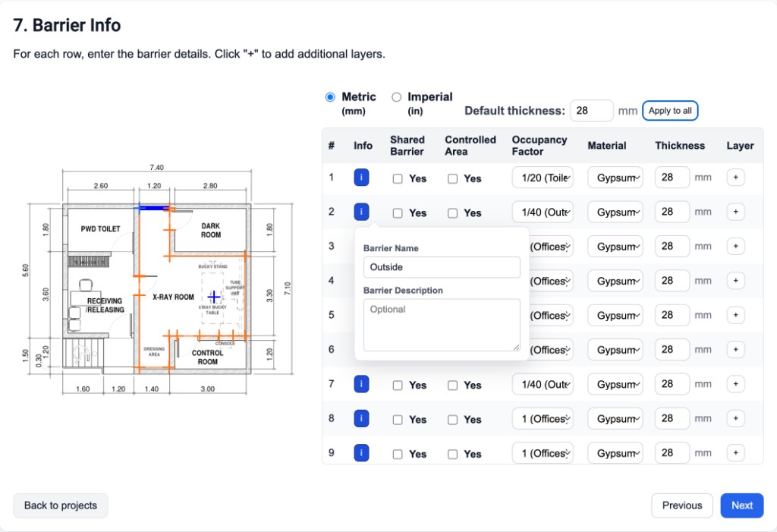Click the plus layer button in row 8
Viewport: 777px width, 532px height.
(x=735, y=418)
